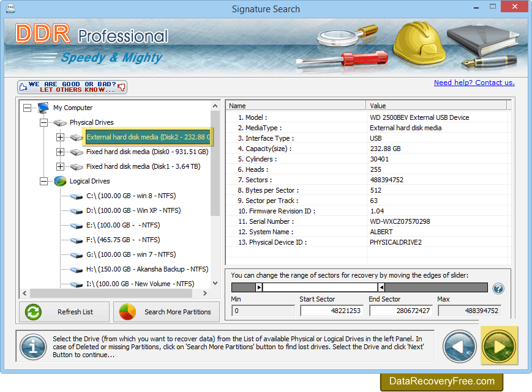Click the E:\ drive icon
Viewport: 532px width, 392px height.
pyautogui.click(x=77, y=225)
